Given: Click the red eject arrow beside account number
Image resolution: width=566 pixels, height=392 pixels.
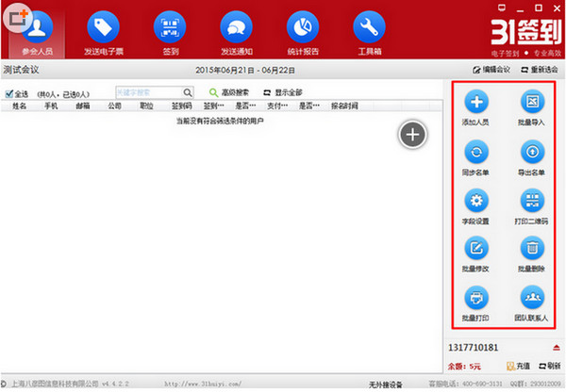Looking at the screenshot, I should (x=557, y=348).
